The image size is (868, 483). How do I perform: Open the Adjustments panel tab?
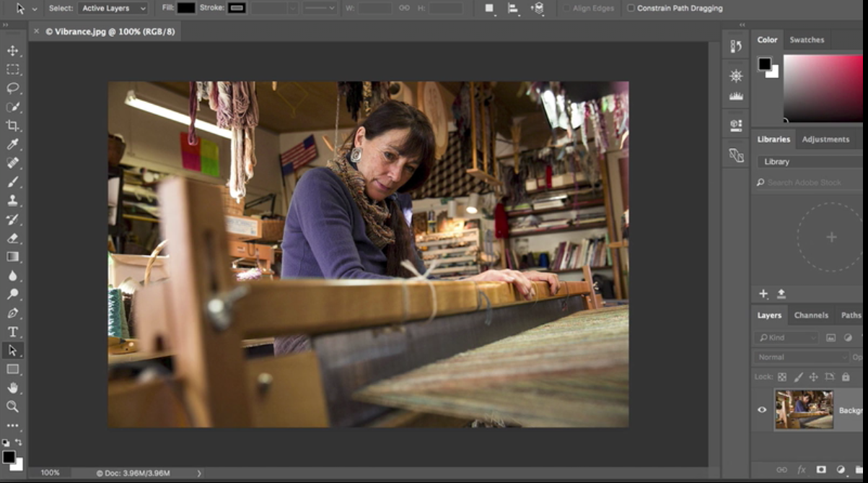pos(825,139)
